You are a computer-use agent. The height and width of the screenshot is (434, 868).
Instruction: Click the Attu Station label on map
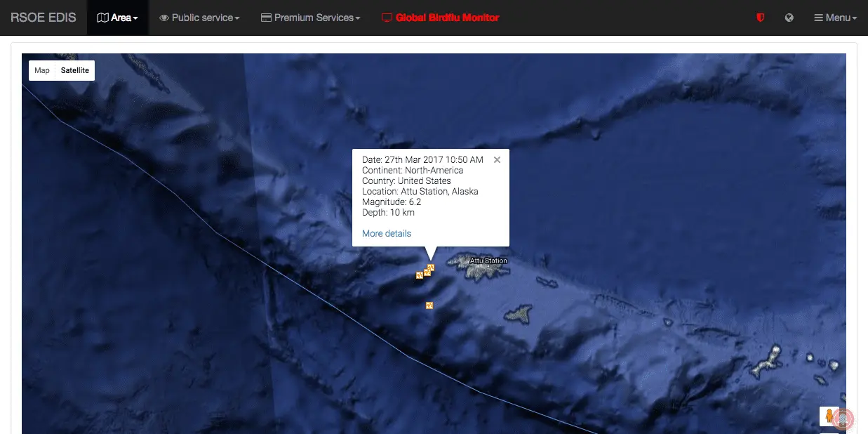pos(488,261)
